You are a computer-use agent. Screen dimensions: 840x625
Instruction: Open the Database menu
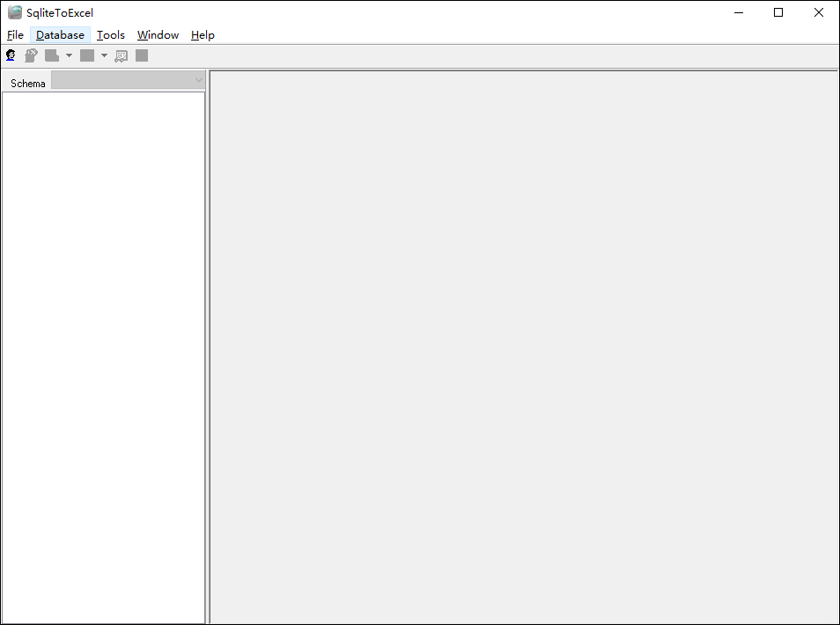(x=60, y=34)
